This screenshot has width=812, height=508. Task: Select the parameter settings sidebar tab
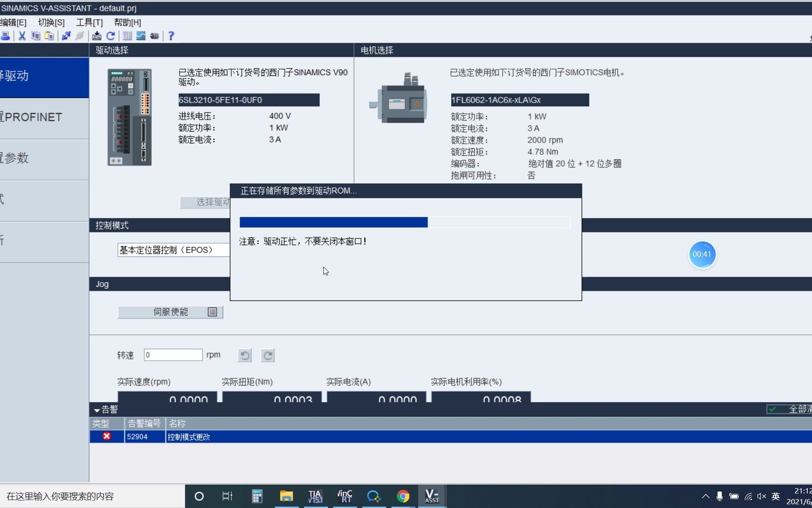44,159
